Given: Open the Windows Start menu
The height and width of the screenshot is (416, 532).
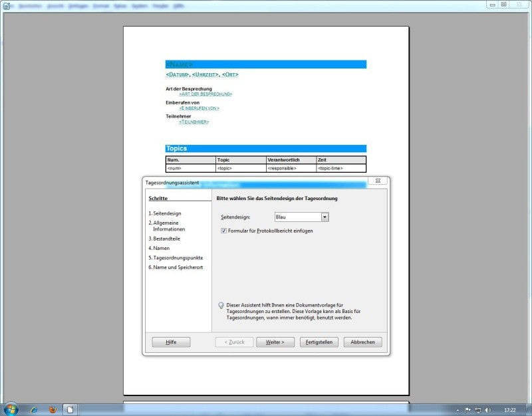Looking at the screenshot, I should (10, 409).
